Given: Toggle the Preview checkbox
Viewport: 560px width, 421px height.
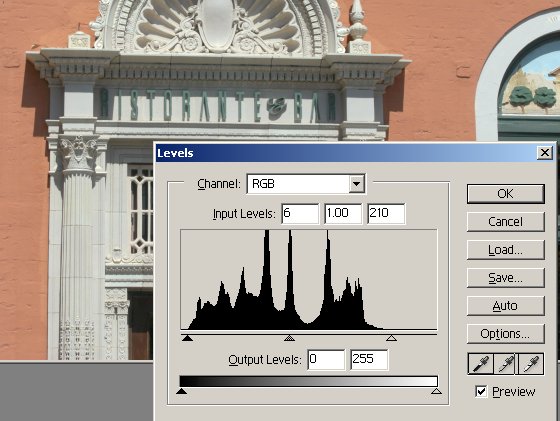Looking at the screenshot, I should (481, 391).
